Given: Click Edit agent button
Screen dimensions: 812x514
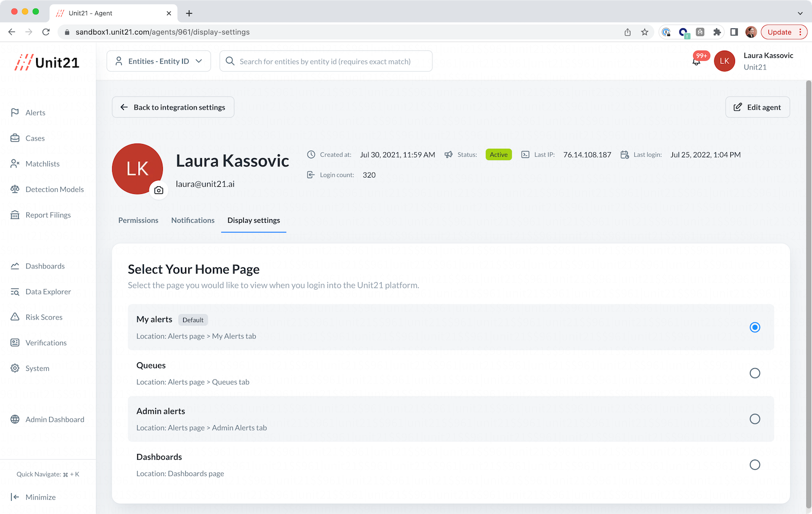Looking at the screenshot, I should click(758, 107).
